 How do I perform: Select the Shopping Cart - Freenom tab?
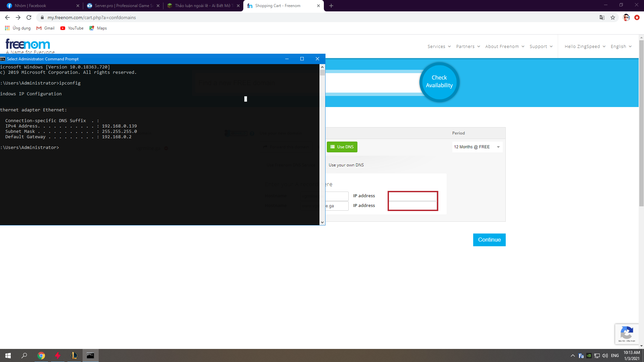click(284, 6)
